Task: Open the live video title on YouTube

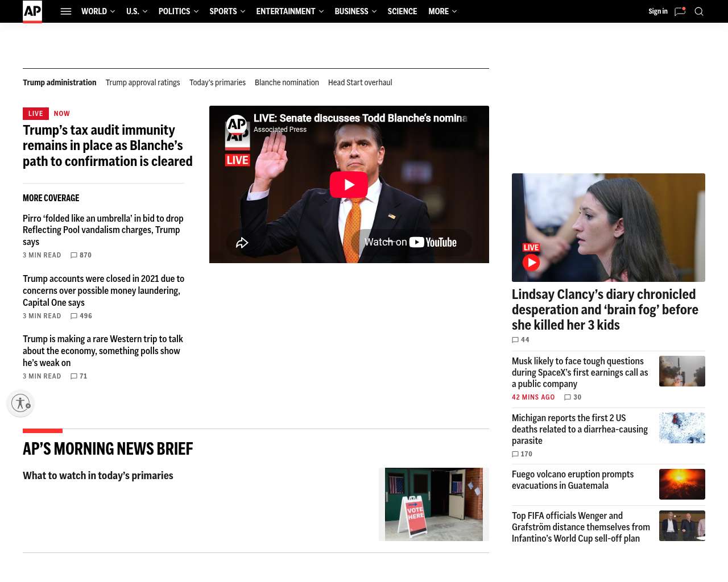Action: point(361,118)
